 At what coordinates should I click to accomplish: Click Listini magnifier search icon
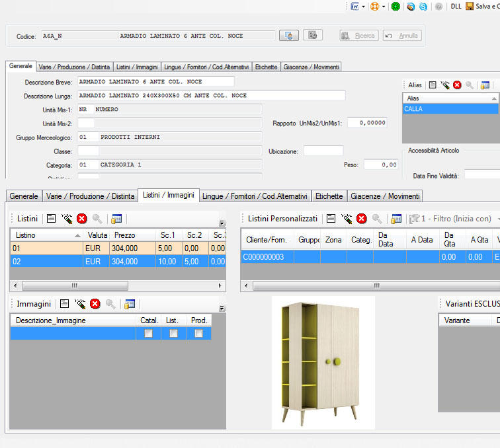pyautogui.click(x=97, y=219)
